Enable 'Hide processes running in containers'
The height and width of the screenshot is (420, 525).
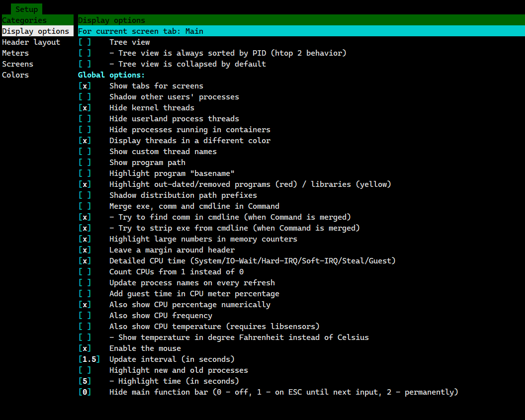click(85, 130)
